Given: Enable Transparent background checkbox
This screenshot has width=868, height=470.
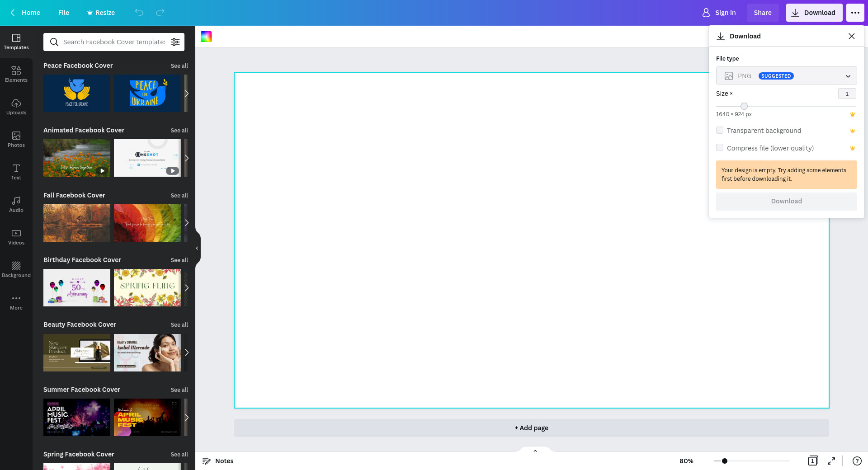Looking at the screenshot, I should point(720,131).
